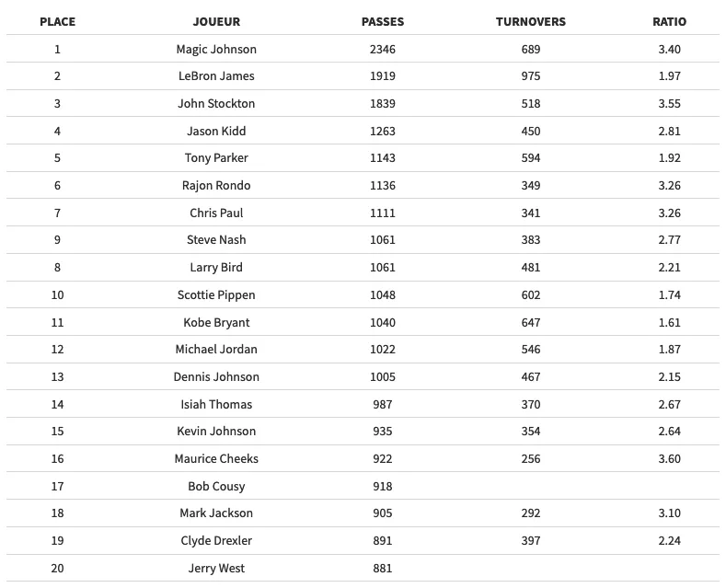Click LeBron James in the table
The width and height of the screenshot is (726, 588).
[x=216, y=76]
